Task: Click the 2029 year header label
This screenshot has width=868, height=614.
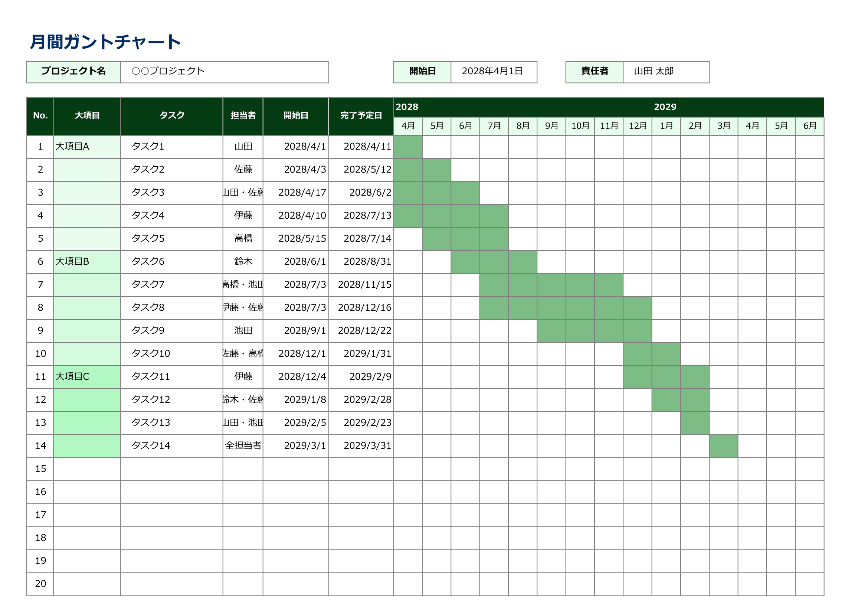Action: 665,107
